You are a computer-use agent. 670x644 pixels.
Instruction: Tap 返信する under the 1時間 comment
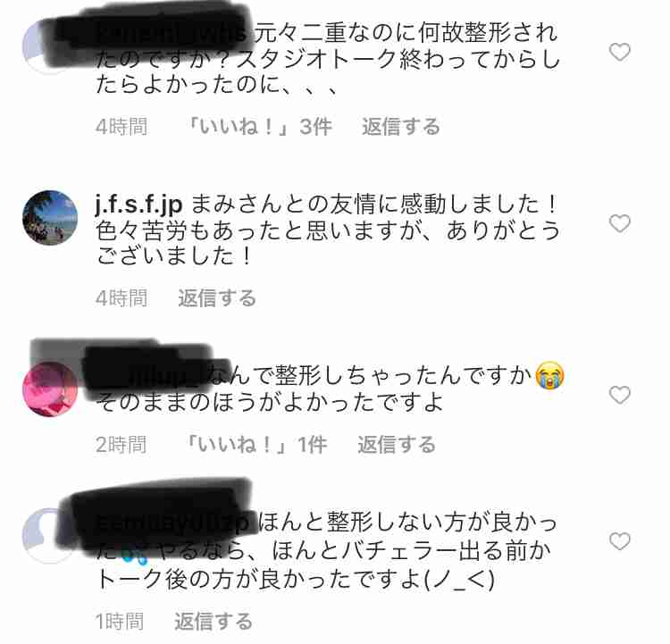tap(214, 622)
